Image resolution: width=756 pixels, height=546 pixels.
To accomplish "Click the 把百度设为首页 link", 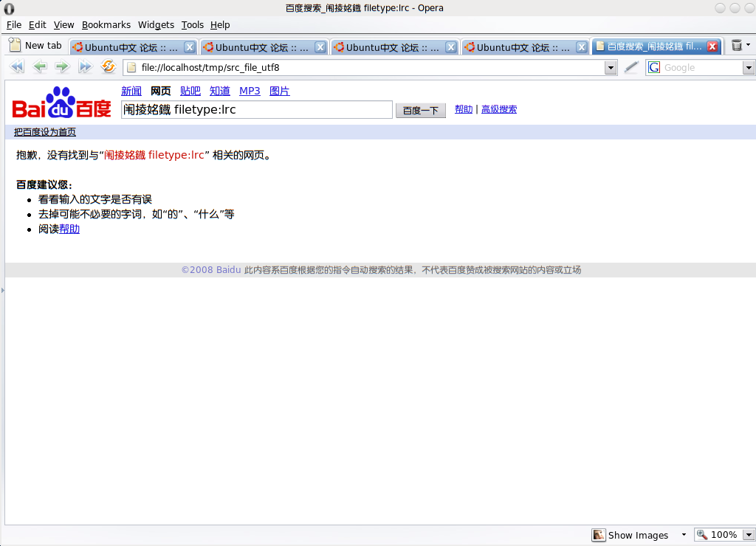I will [45, 132].
